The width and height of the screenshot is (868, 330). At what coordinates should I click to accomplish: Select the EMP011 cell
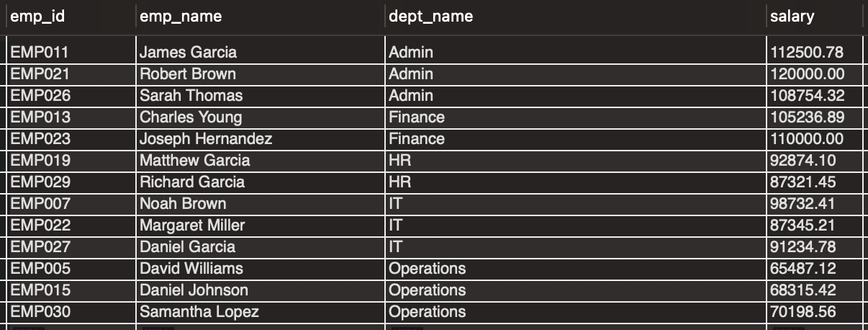40,53
